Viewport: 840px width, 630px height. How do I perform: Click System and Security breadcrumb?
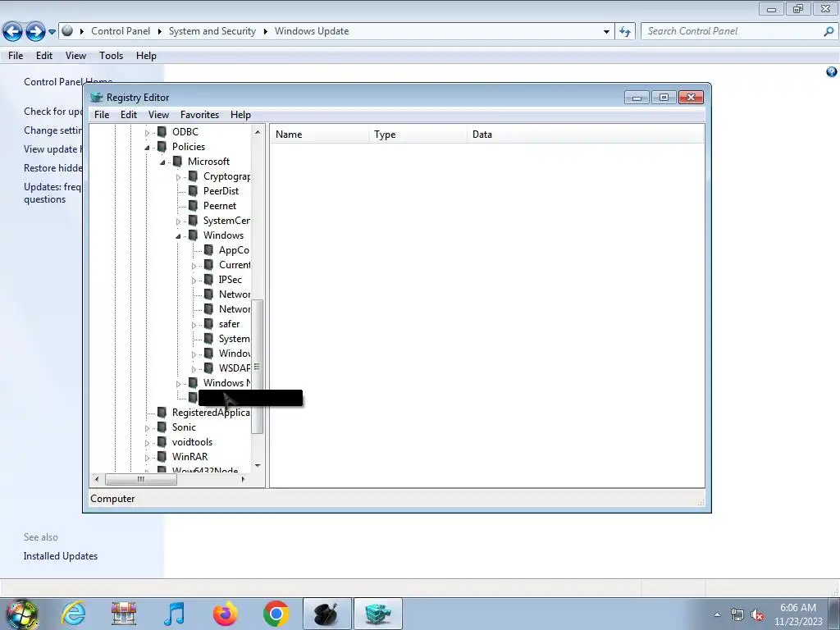(212, 31)
